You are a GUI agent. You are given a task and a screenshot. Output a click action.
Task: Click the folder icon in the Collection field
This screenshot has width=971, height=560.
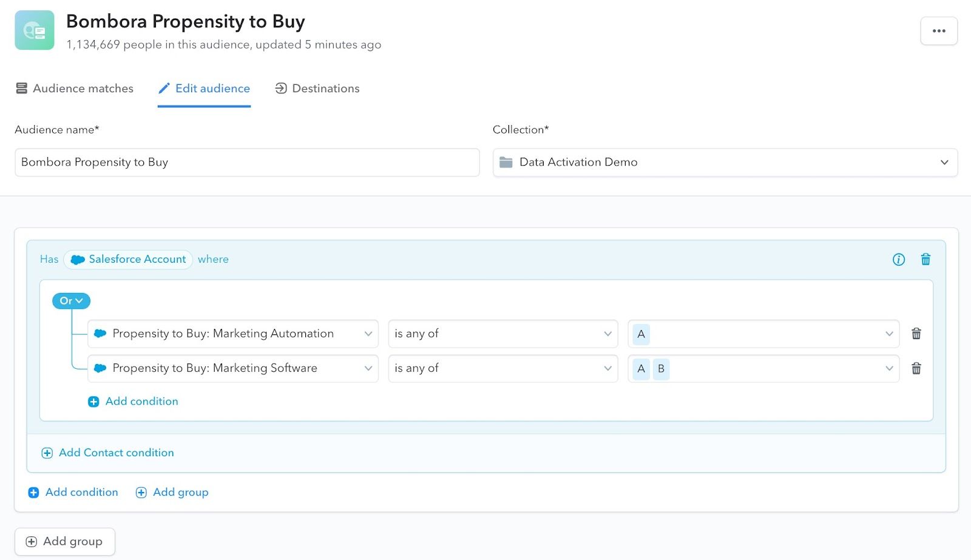tap(506, 163)
